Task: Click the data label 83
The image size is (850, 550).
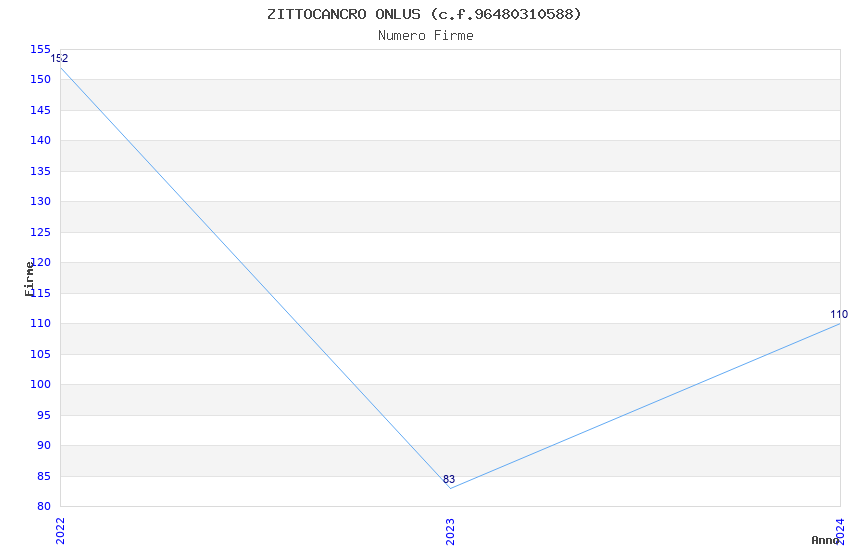Action: tap(449, 480)
